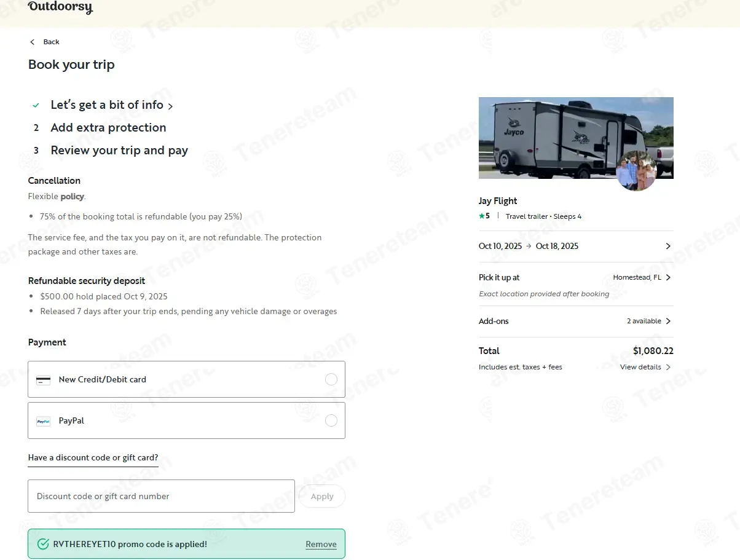Go to Add extra protection step
This screenshot has height=560, width=740.
pos(108,128)
